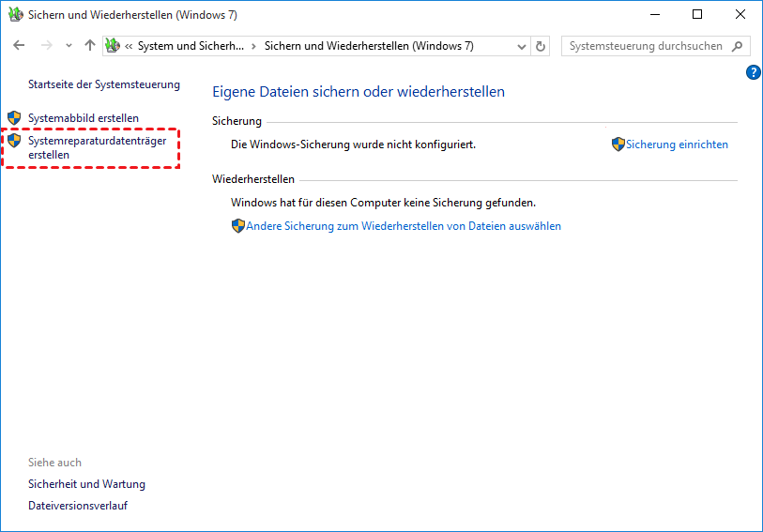The image size is (763, 532).
Task: Select Andere Sicherung zum Wiederherstellen link
Action: point(404,226)
